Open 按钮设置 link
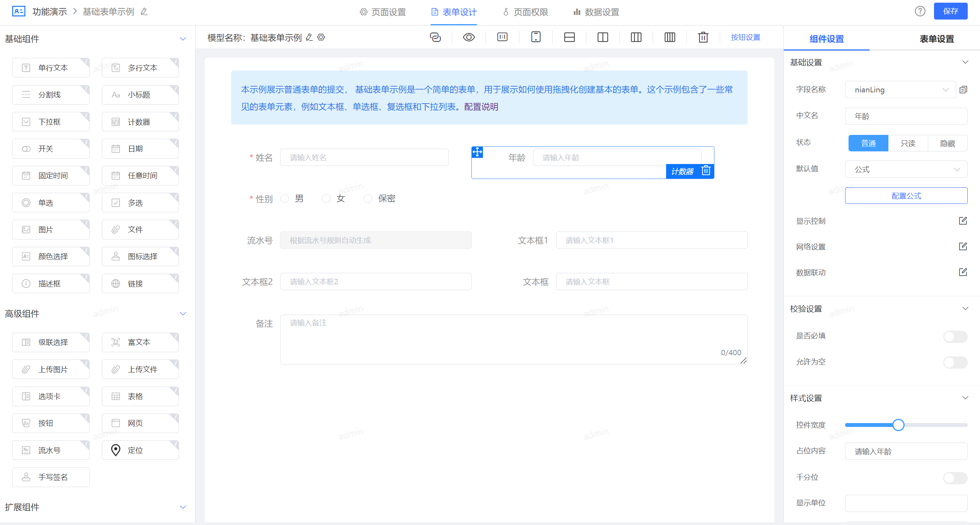This screenshot has width=980, height=525. (x=745, y=37)
